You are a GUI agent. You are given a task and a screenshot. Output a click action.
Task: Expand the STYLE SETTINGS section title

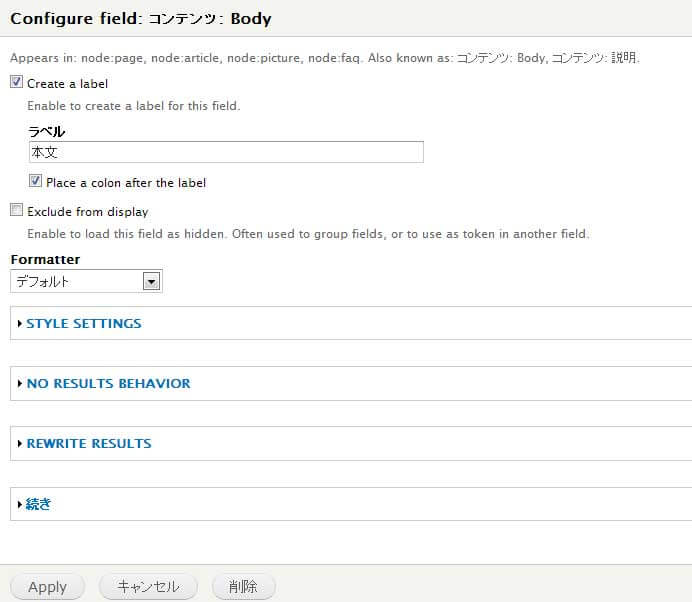pos(84,324)
